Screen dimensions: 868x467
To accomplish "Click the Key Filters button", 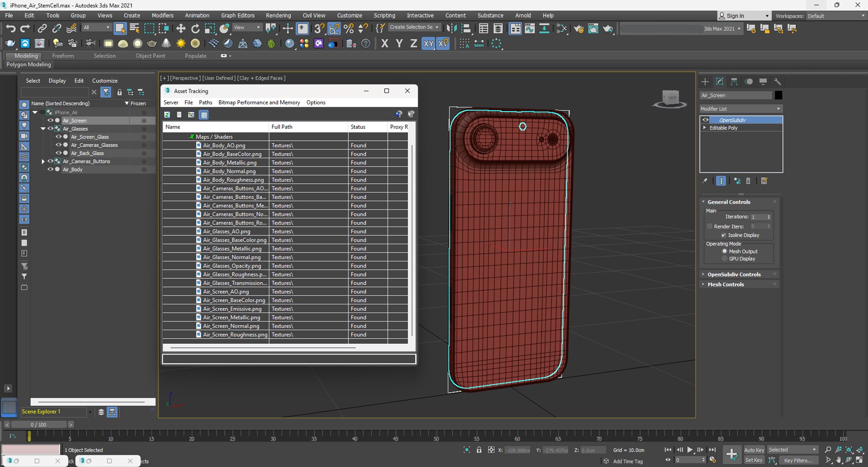I will [798, 460].
